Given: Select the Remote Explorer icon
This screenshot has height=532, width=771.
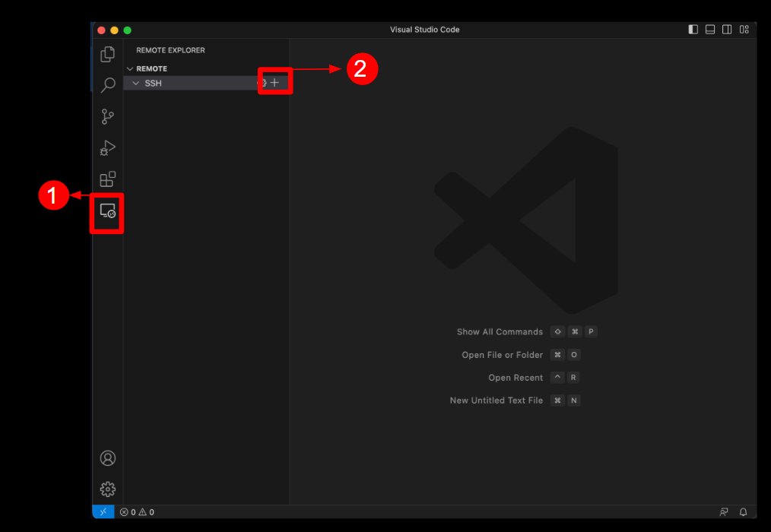Looking at the screenshot, I should 108,211.
